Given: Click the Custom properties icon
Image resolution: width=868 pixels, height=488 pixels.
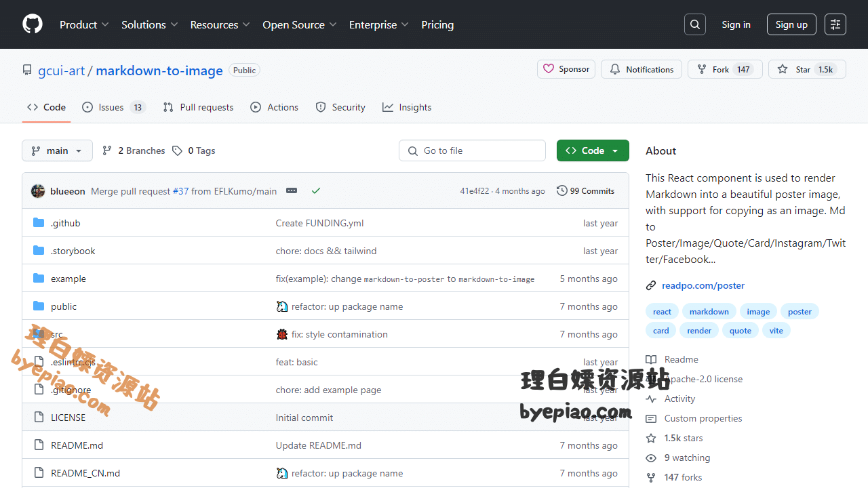Looking at the screenshot, I should (x=651, y=418).
